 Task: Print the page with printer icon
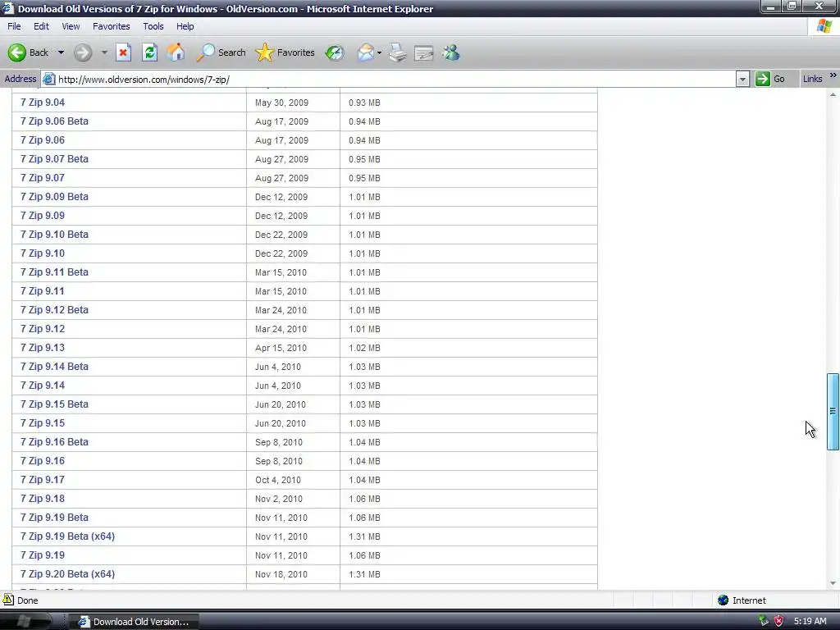click(398, 52)
